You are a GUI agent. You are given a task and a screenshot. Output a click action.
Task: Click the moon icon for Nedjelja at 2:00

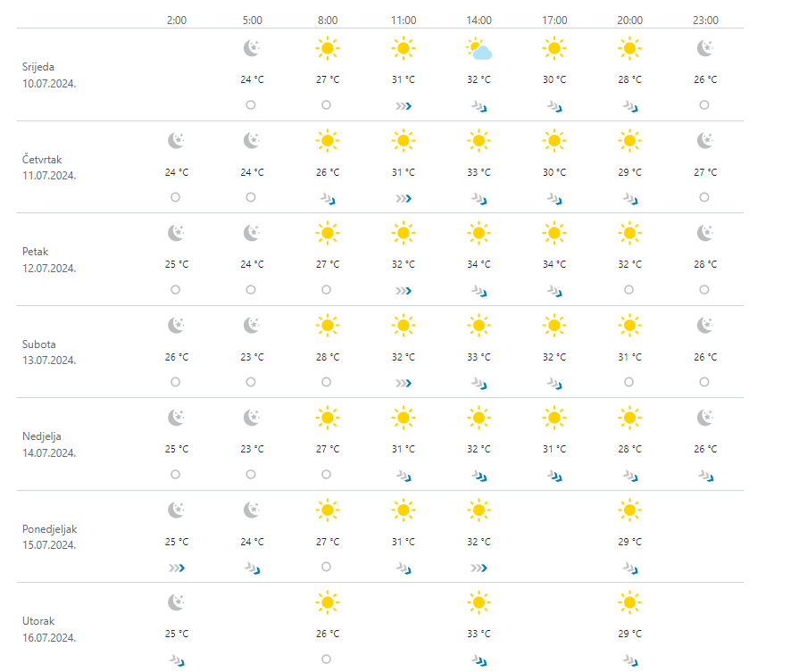point(176,418)
